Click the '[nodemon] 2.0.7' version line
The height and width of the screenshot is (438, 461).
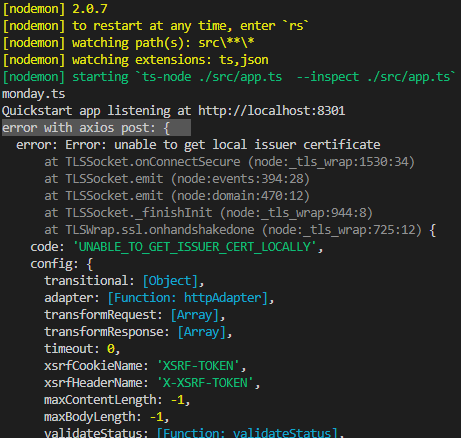pyautogui.click(x=55, y=9)
